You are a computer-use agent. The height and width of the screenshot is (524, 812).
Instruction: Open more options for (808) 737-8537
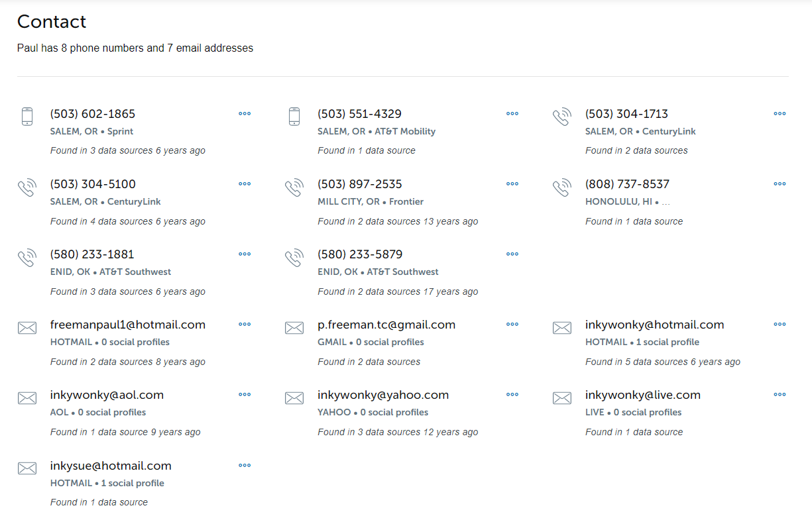coord(780,183)
